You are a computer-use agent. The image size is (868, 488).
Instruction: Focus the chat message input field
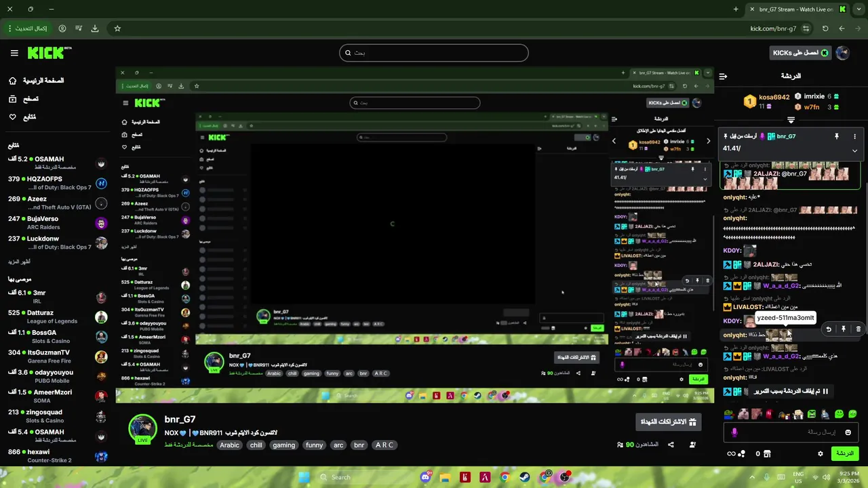pos(791,432)
